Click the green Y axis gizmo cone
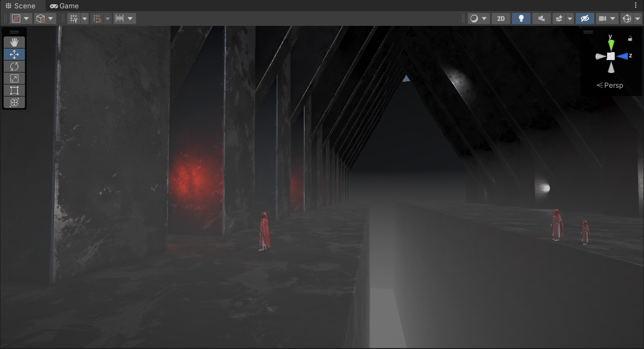 click(611, 44)
